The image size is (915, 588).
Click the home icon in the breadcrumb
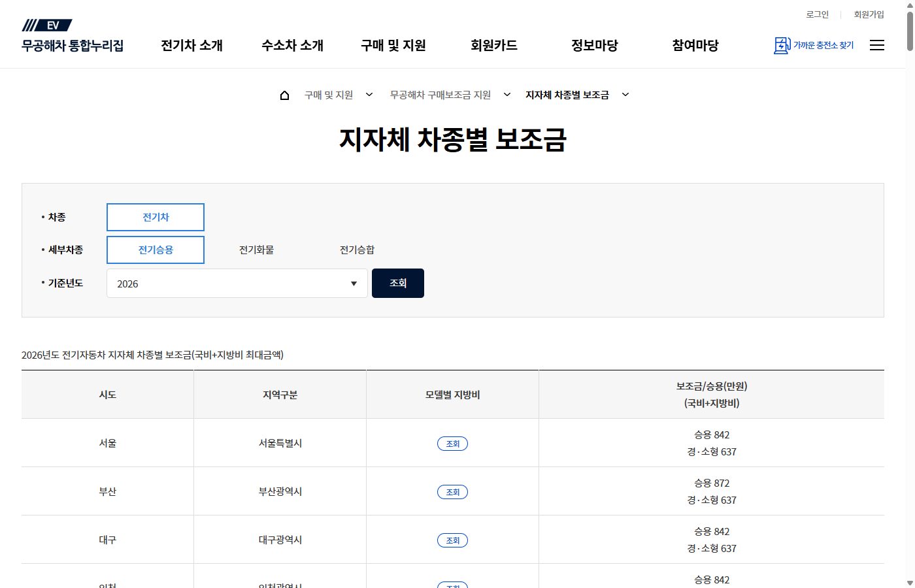(284, 95)
